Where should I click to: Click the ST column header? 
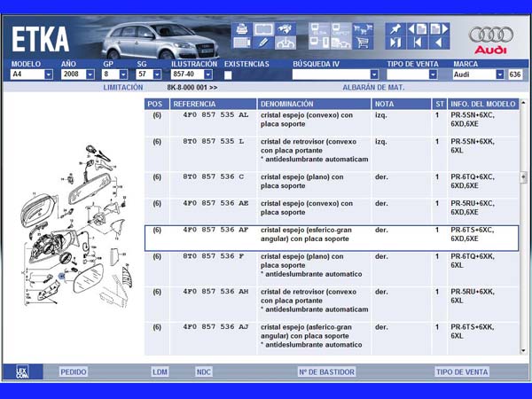pyautogui.click(x=440, y=104)
